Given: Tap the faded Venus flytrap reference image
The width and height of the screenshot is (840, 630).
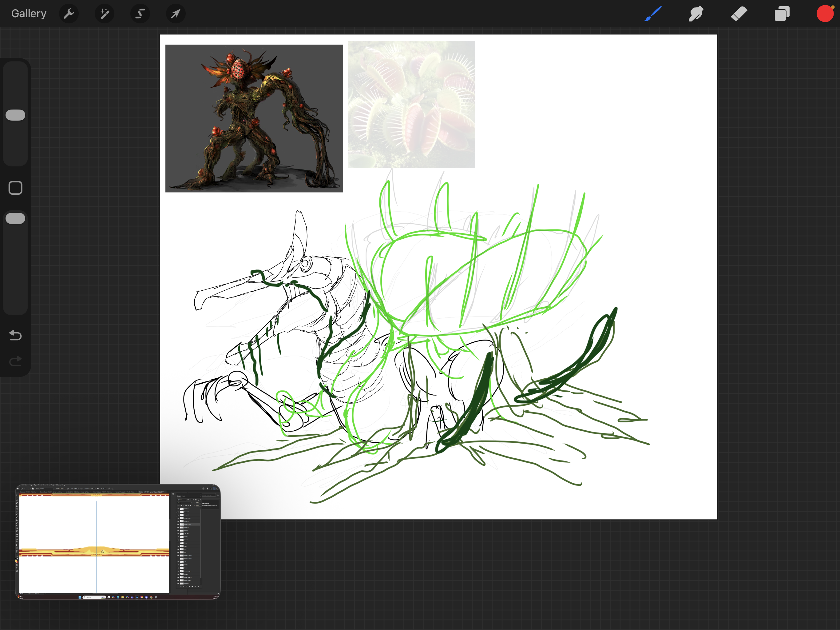Looking at the screenshot, I should pyautogui.click(x=411, y=105).
